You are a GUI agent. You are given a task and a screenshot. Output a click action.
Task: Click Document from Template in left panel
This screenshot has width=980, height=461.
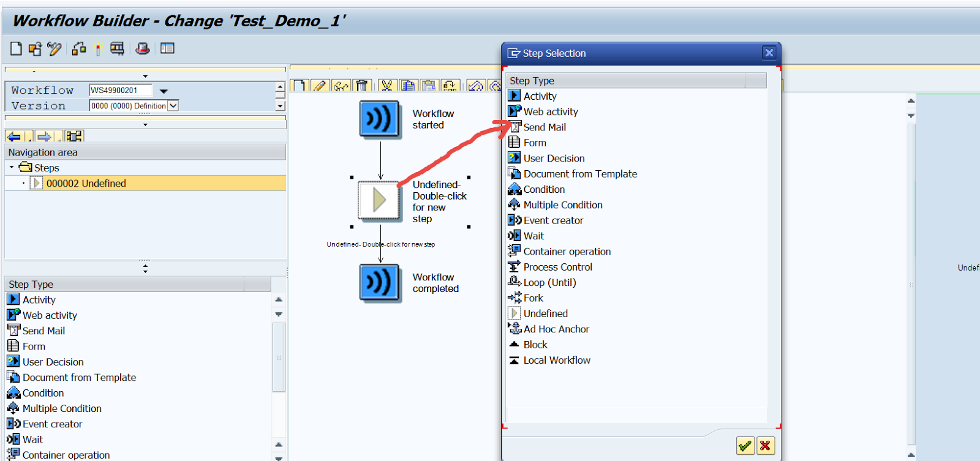coord(79,378)
